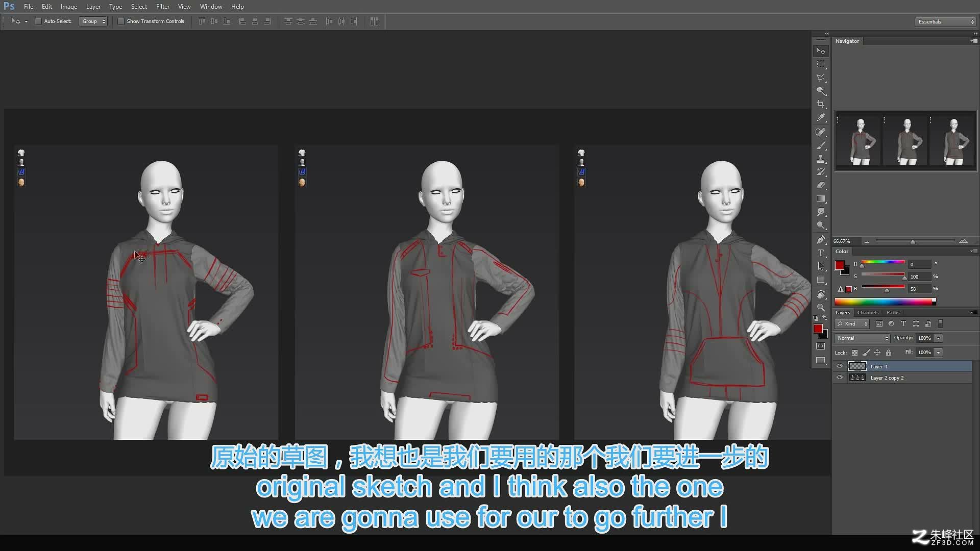
Task: Click Align Left Edges icon
Action: [x=242, y=21]
